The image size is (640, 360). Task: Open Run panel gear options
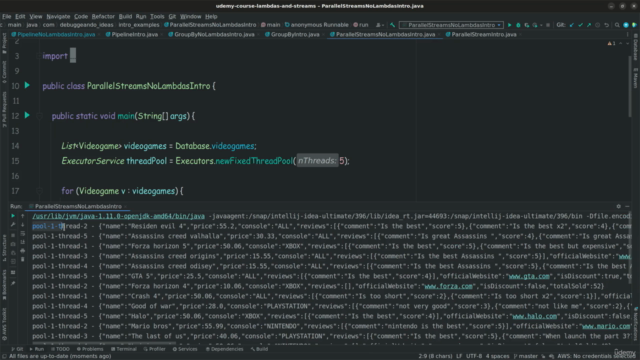pyautogui.click(x=618, y=207)
